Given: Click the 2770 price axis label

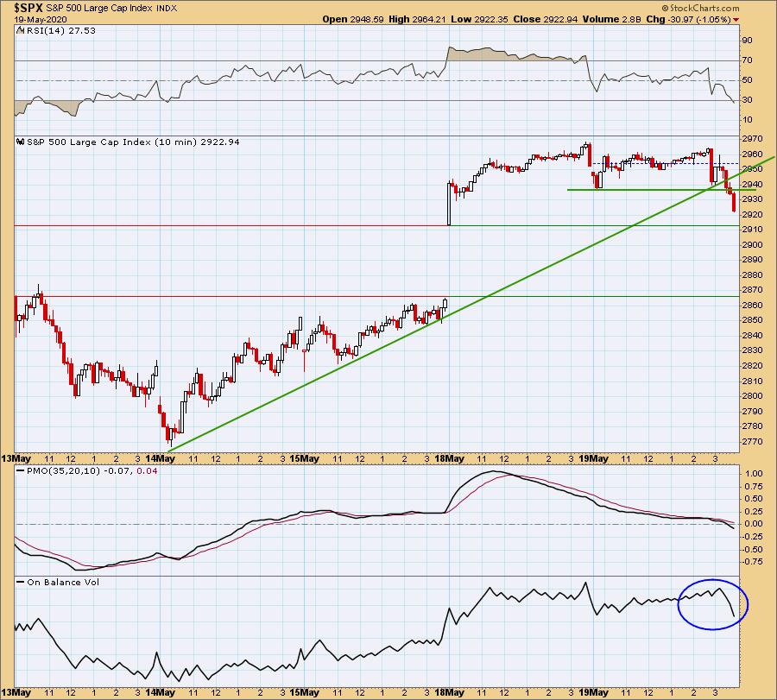Looking at the screenshot, I should click(x=752, y=441).
